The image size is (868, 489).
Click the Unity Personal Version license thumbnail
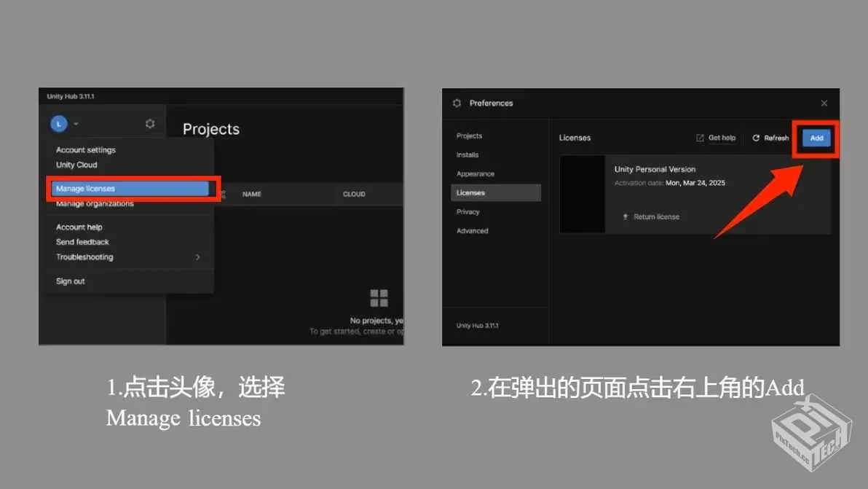(x=583, y=193)
